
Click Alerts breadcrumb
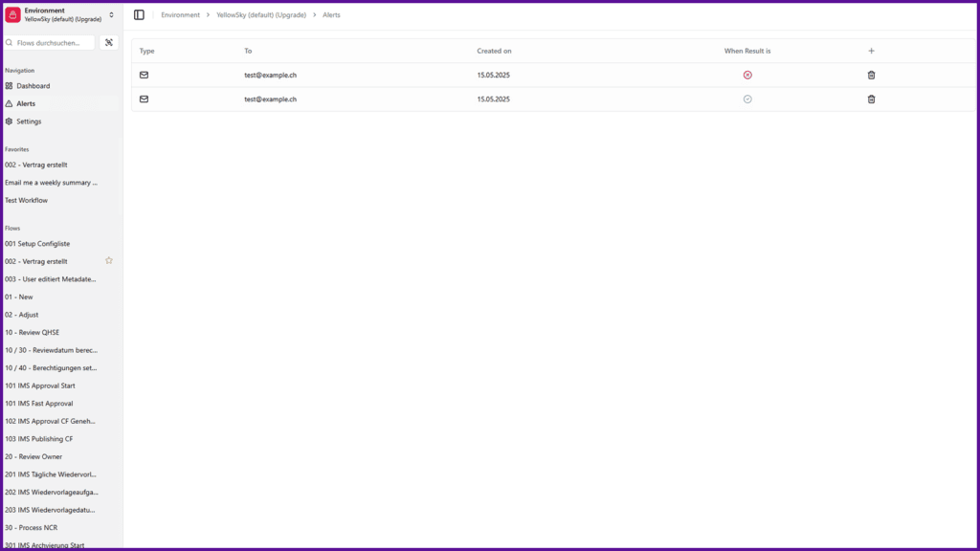[331, 15]
